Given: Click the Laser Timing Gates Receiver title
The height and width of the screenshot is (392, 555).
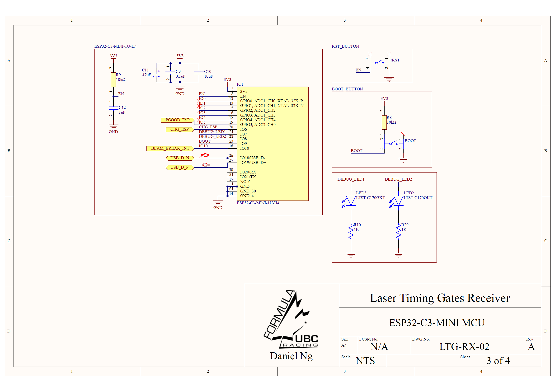Looking at the screenshot, I should pyautogui.click(x=440, y=298).
